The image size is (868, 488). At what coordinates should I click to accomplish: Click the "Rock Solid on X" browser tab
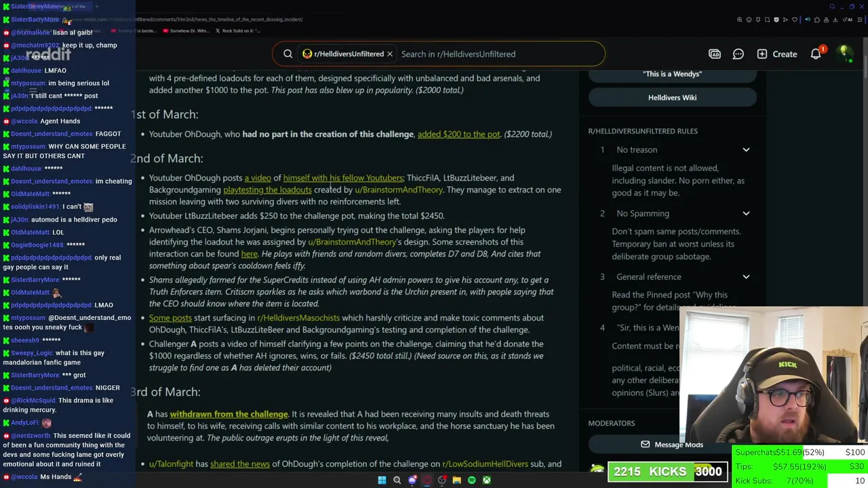tap(238, 30)
